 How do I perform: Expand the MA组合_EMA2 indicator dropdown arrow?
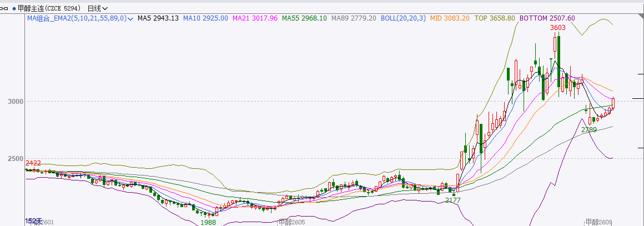click(x=130, y=19)
